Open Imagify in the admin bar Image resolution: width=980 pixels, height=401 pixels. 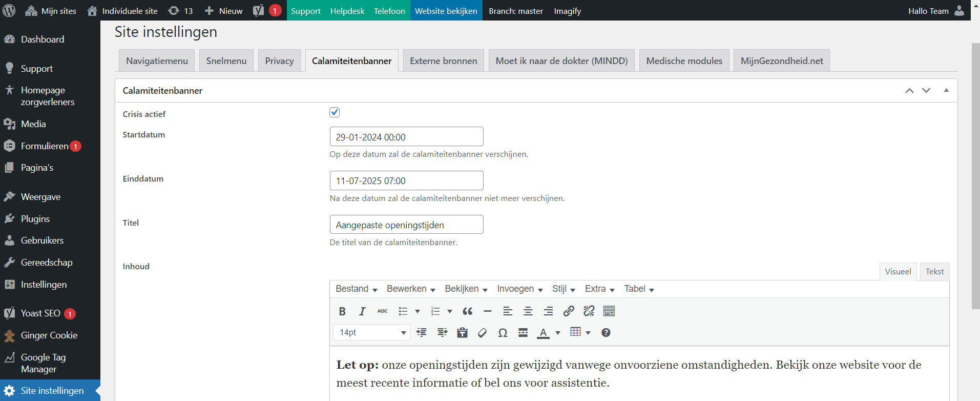[x=568, y=10]
